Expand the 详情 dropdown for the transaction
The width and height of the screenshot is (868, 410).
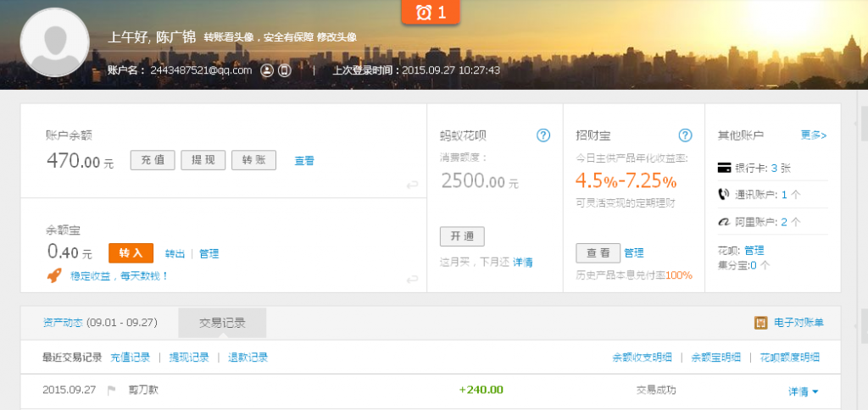pos(803,391)
